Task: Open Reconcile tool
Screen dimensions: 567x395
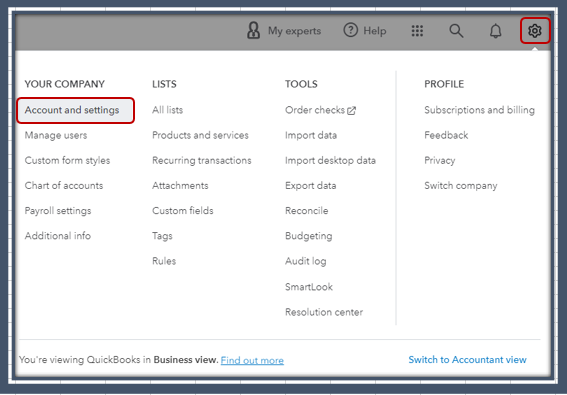Action: 307,211
